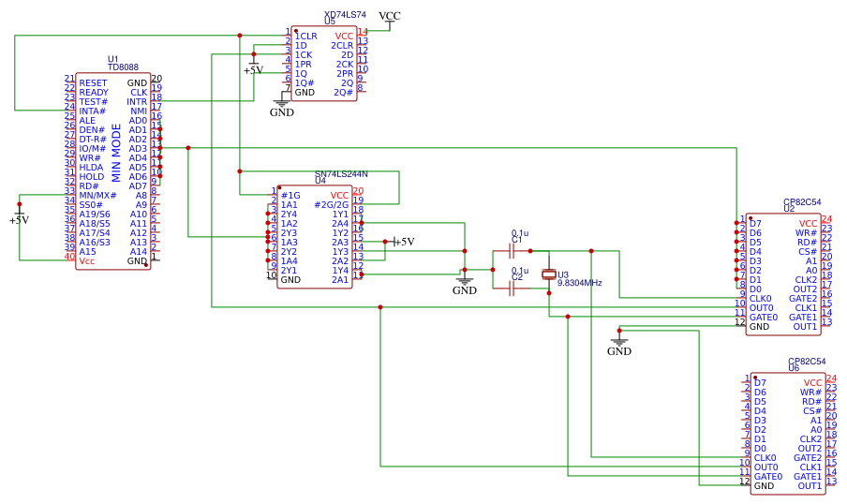The width and height of the screenshot is (847, 504).
Task: Select the 2CLR pin label on U5
Action: (x=342, y=46)
